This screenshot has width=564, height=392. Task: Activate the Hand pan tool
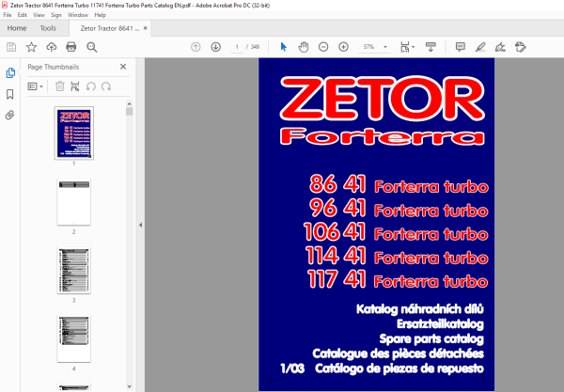tap(304, 47)
